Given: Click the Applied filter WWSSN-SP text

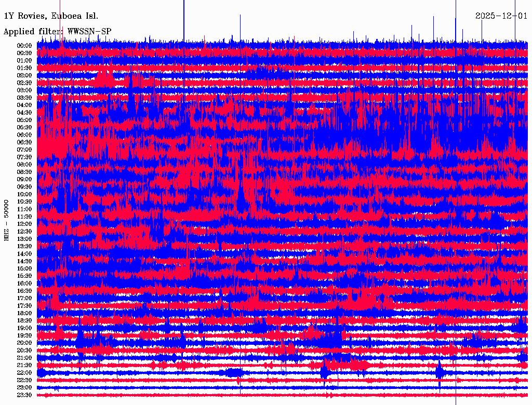Looking at the screenshot, I should coord(57,32).
